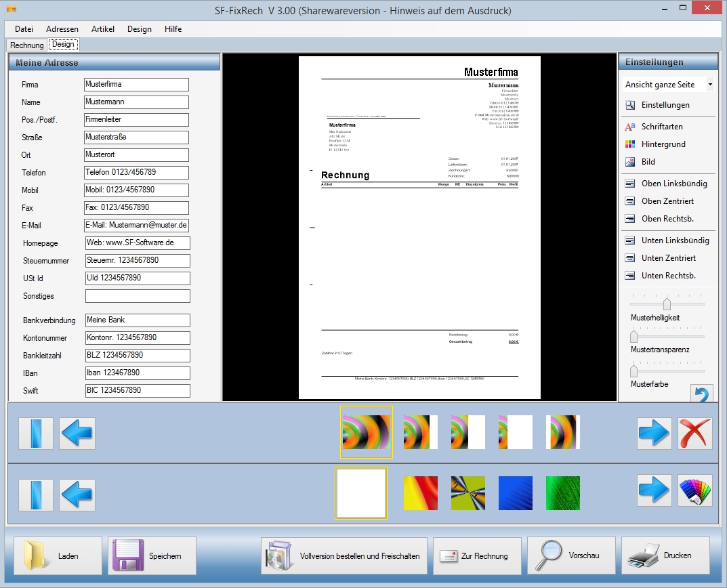
Task: Click the Speichern floppy disk button
Action: (x=152, y=555)
